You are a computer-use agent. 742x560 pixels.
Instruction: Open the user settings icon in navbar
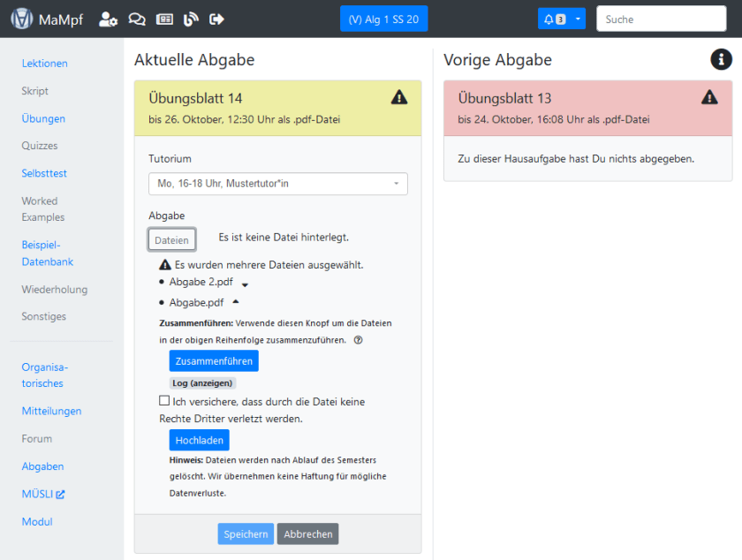tap(108, 19)
